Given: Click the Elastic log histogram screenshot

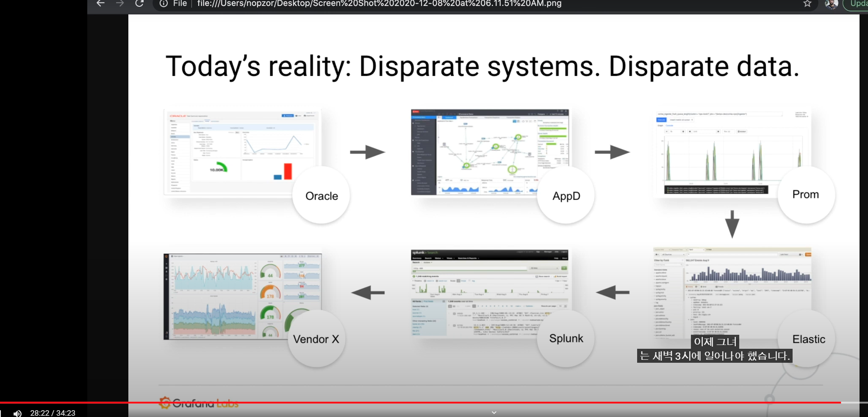Looking at the screenshot, I should 732,292.
